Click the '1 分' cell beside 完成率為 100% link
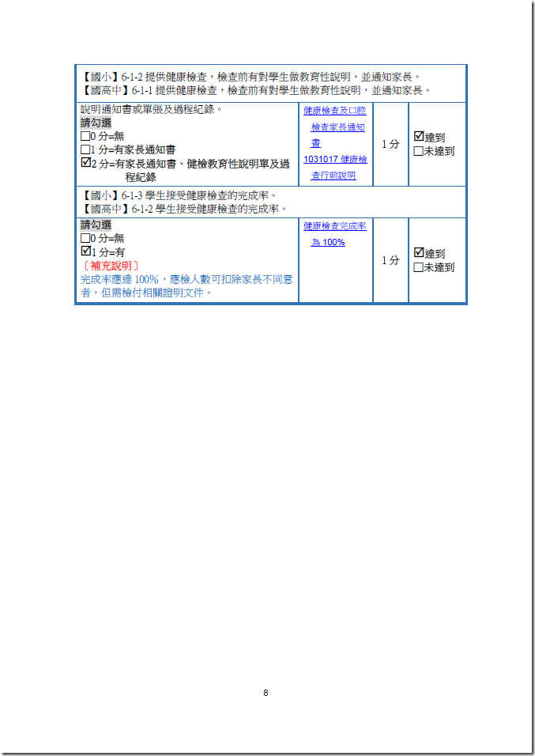Screen dimensions: 535x756 391,260
